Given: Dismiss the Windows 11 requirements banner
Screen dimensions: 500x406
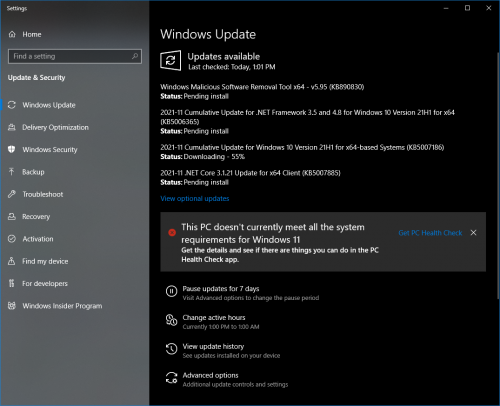Looking at the screenshot, I should (x=473, y=233).
